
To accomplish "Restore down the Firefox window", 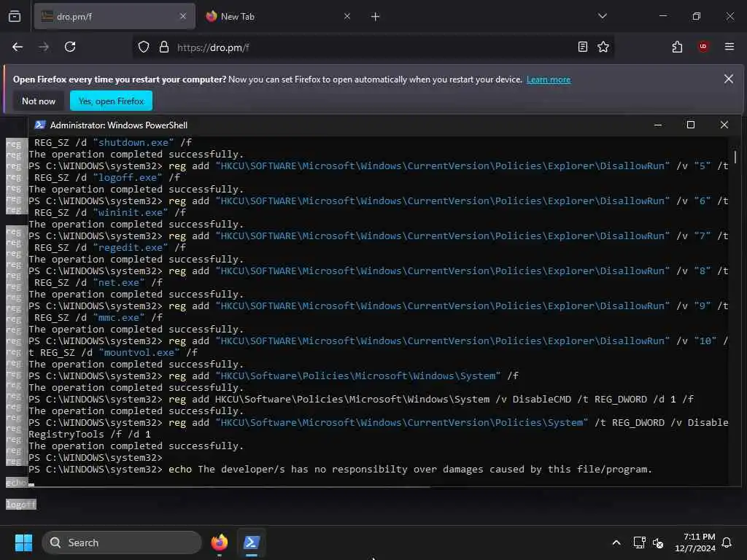I will point(696,16).
